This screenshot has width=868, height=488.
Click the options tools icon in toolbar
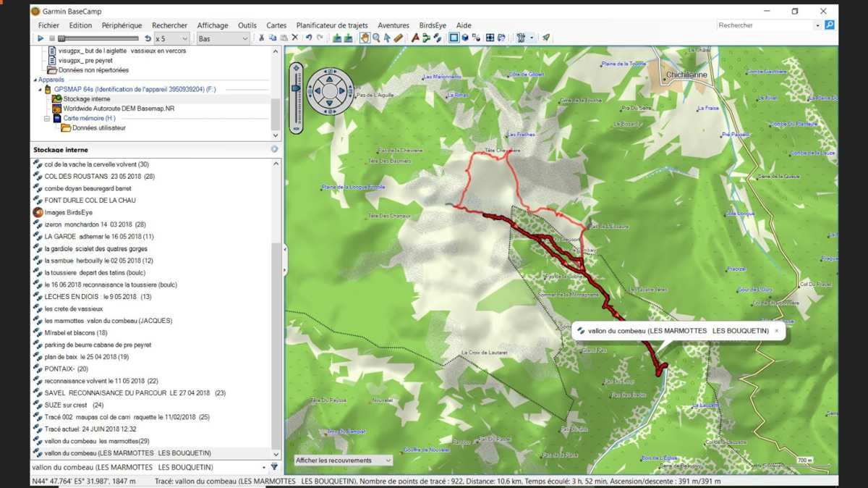coord(521,38)
